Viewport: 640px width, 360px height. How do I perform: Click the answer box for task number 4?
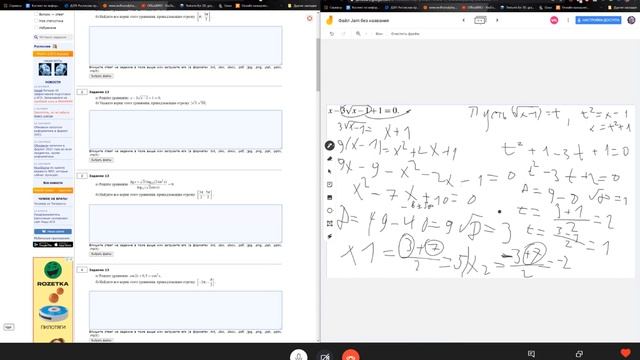pyautogui.click(x=186, y=310)
